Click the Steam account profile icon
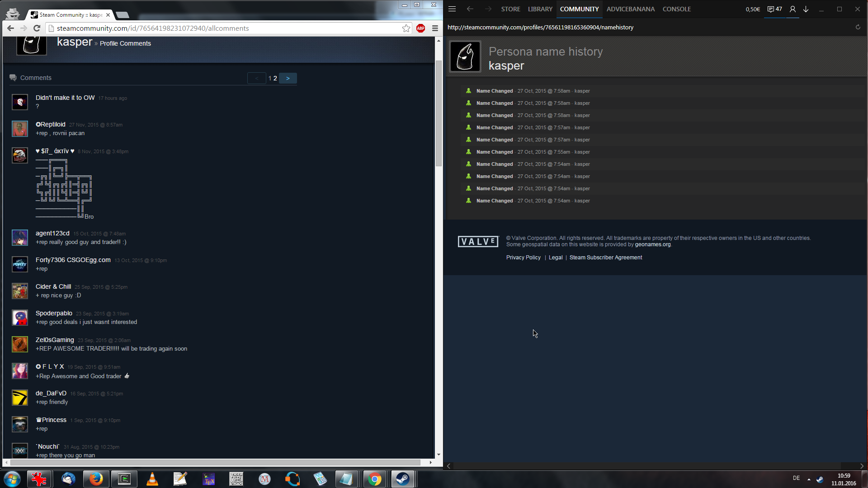This screenshot has height=488, width=868. (793, 9)
